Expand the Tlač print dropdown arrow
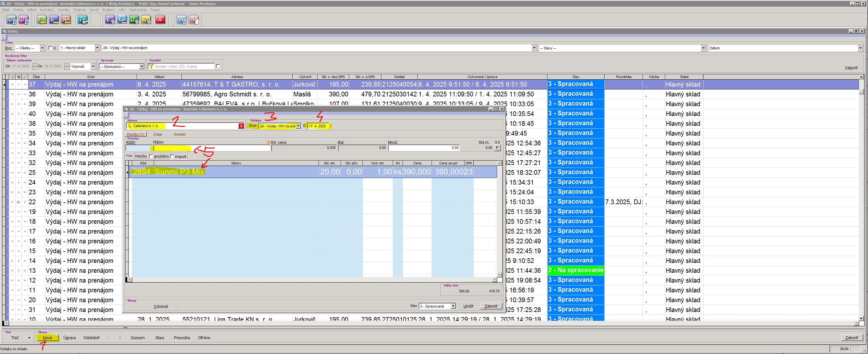The height and width of the screenshot is (354, 868). click(29, 338)
